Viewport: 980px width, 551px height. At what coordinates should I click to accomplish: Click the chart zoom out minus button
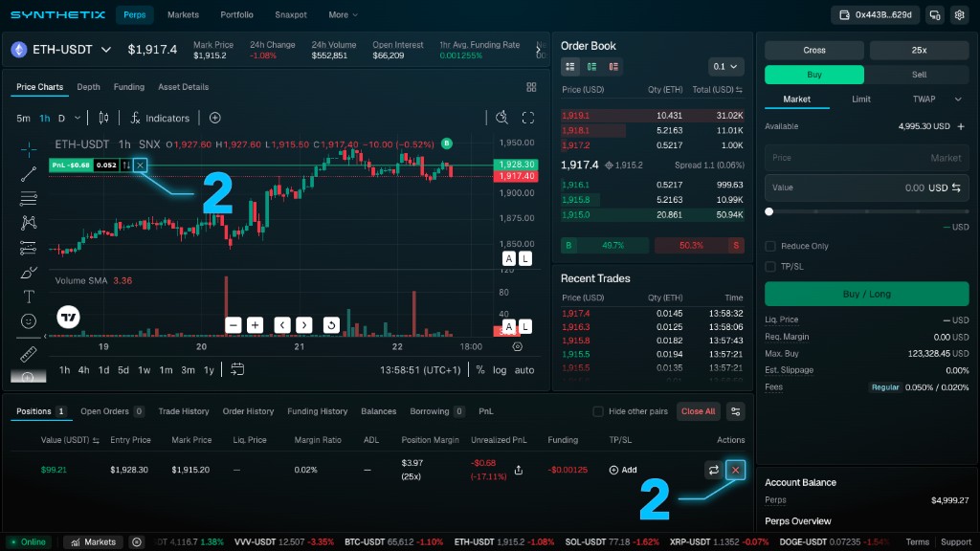(x=234, y=325)
